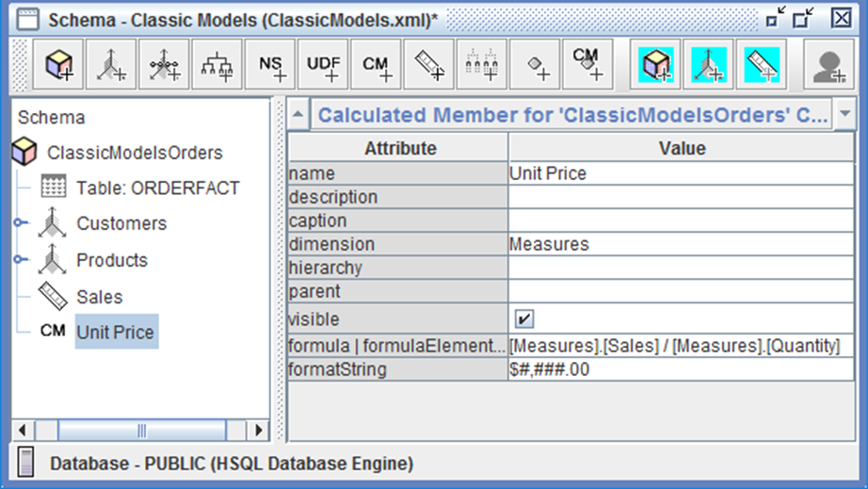The image size is (868, 489).
Task: Click the Add Dimension toolbar icon
Action: 112,65
